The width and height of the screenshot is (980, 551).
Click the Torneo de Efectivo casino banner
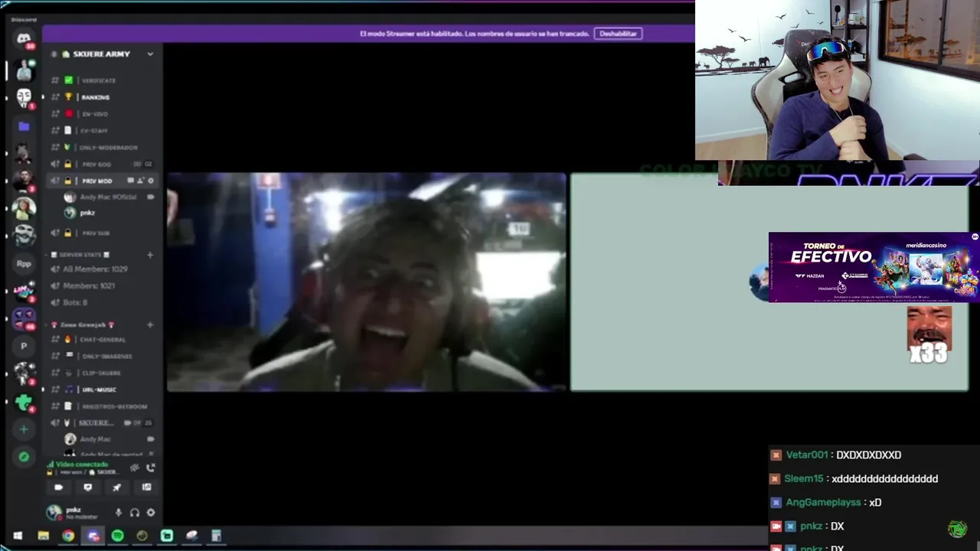click(x=874, y=267)
